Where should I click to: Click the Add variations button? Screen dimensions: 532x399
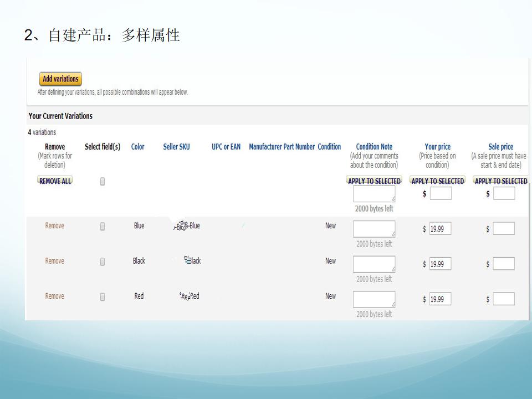(x=60, y=79)
